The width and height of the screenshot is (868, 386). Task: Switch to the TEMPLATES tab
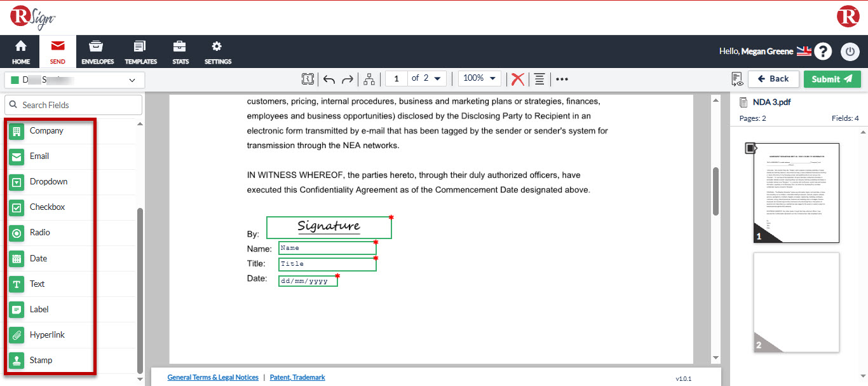click(x=140, y=52)
